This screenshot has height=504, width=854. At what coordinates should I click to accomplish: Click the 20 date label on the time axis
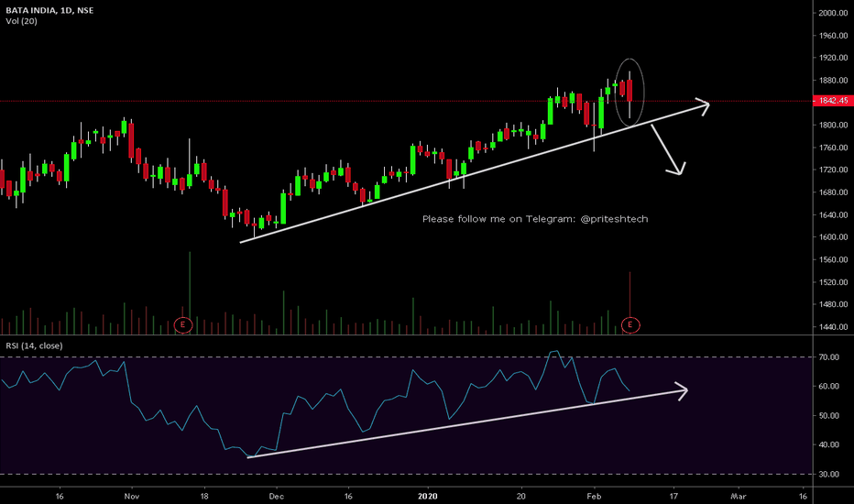[521, 497]
